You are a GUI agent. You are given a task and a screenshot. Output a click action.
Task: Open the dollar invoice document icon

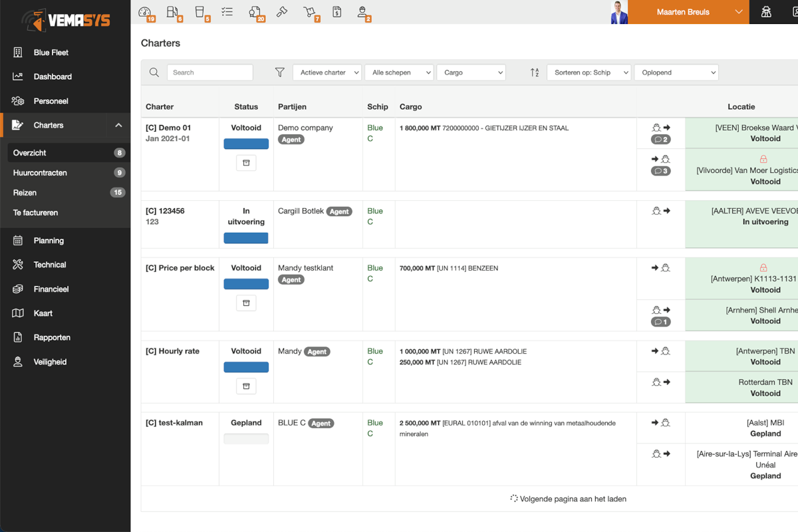[x=337, y=11]
